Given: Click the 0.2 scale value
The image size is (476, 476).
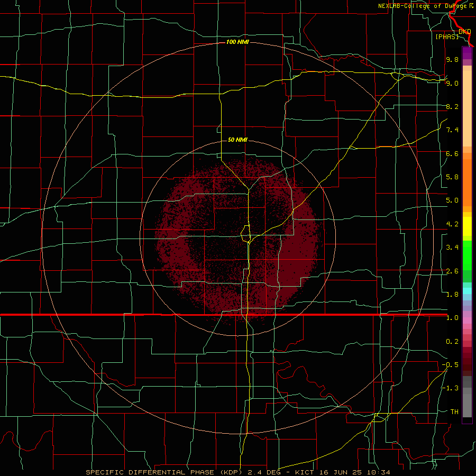Looking at the screenshot, I should click(x=452, y=342).
